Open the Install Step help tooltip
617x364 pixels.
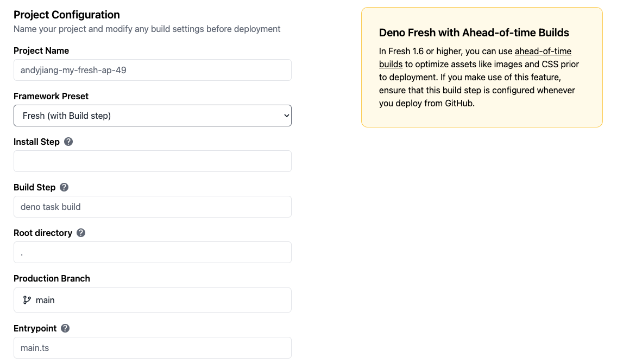tap(68, 142)
